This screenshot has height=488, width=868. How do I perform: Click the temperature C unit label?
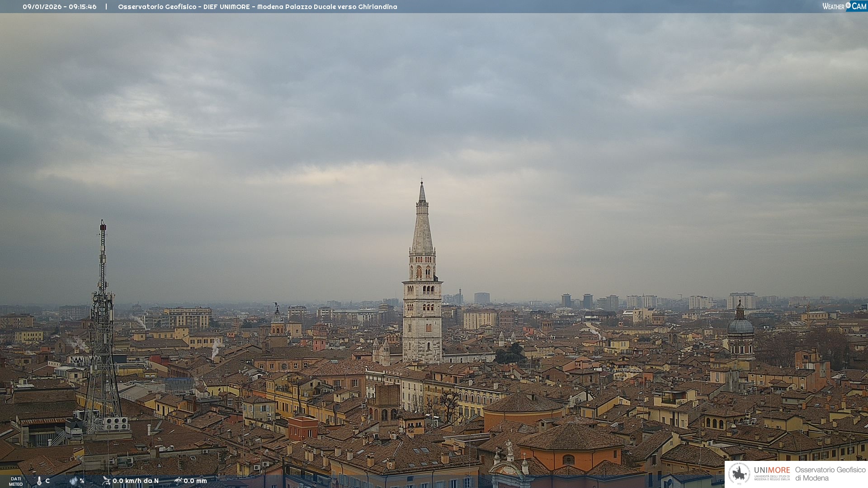[47, 481]
